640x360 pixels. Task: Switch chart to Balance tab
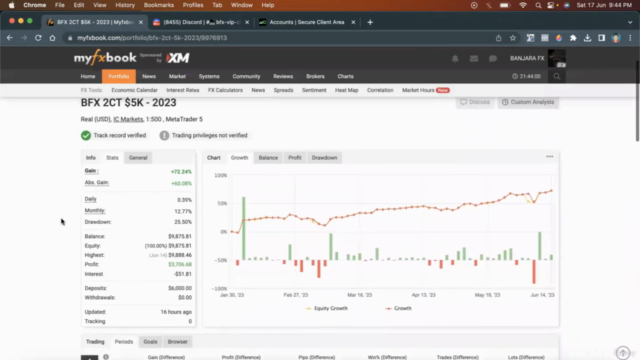click(268, 158)
